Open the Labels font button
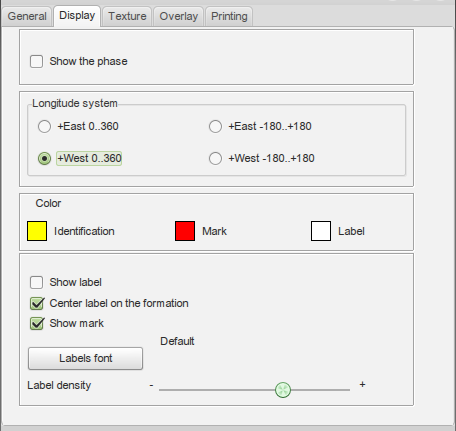 click(86, 358)
